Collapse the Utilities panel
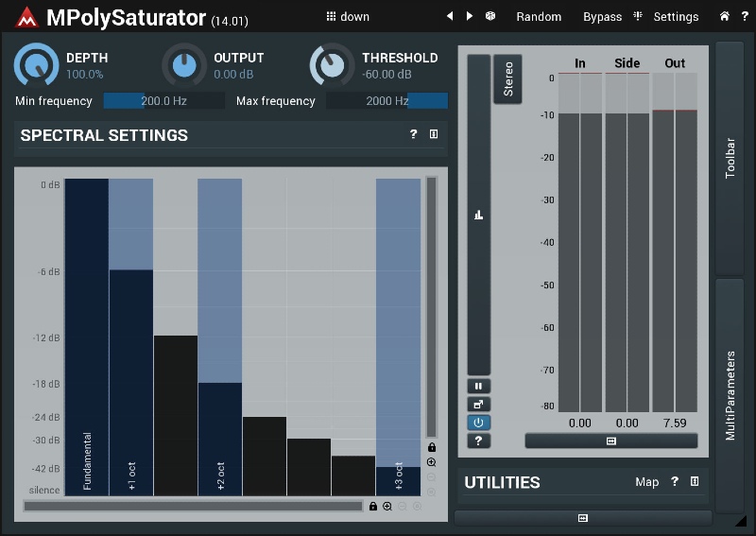 [695, 482]
